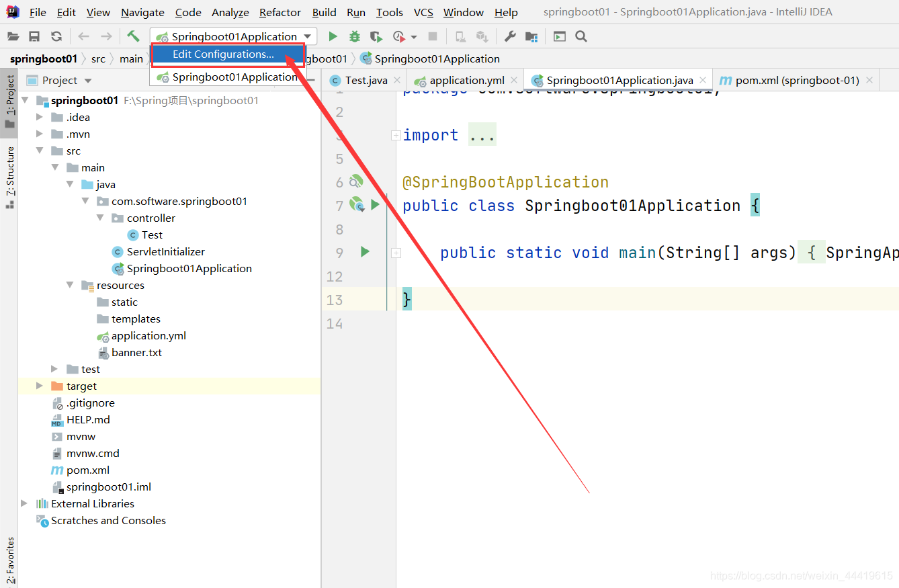The width and height of the screenshot is (899, 588).
Task: Run Springboot01Application with the green play icon
Action: (x=333, y=36)
